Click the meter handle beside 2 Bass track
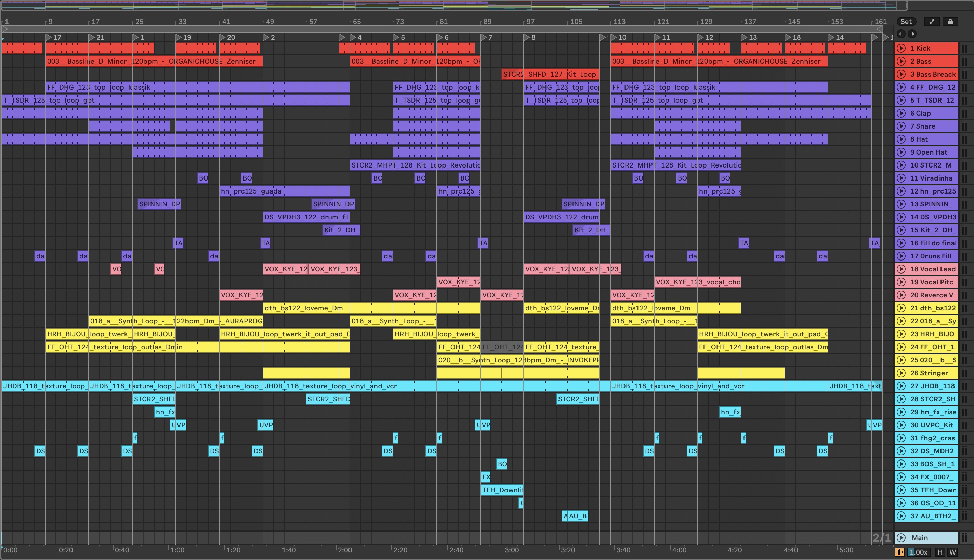 coord(964,61)
